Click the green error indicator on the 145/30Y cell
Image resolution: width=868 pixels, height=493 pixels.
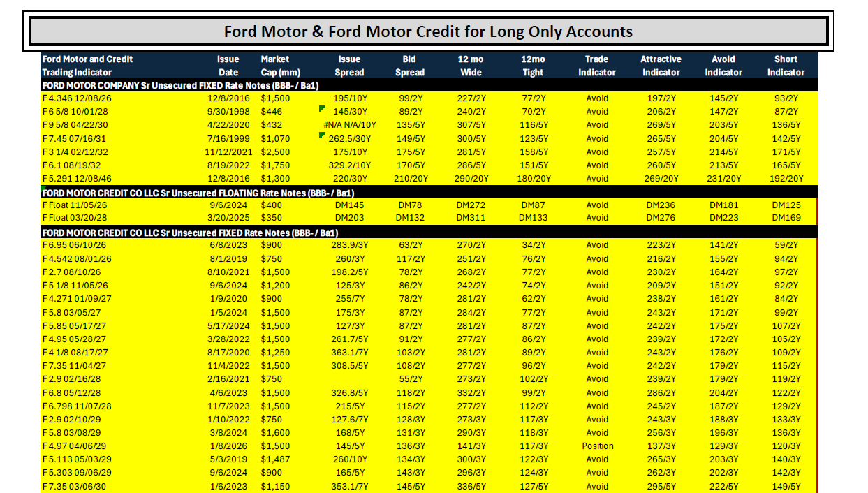[x=321, y=109]
